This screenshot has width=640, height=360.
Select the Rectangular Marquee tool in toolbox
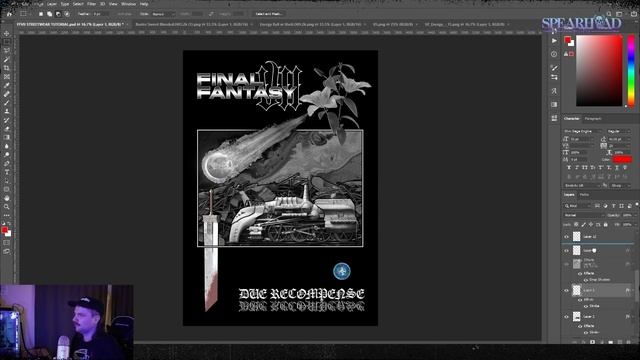pyautogui.click(x=7, y=42)
